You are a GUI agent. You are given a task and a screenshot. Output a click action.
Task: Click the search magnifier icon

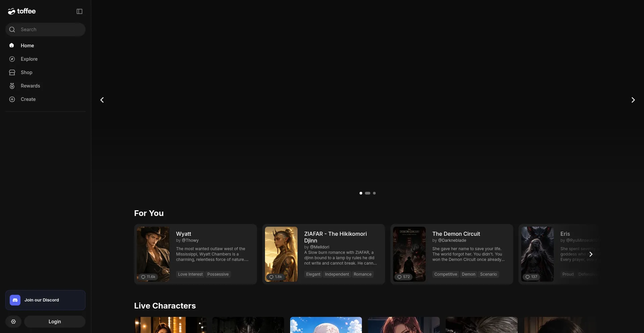[12, 30]
